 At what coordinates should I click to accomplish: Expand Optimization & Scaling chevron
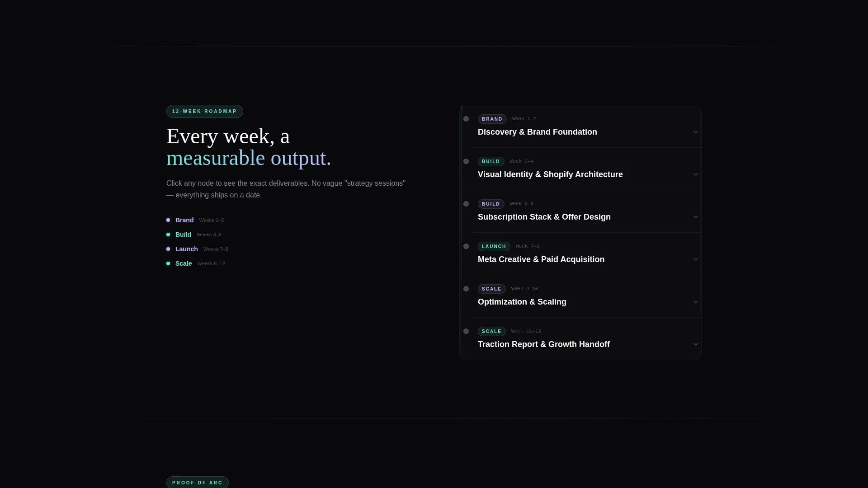(696, 302)
